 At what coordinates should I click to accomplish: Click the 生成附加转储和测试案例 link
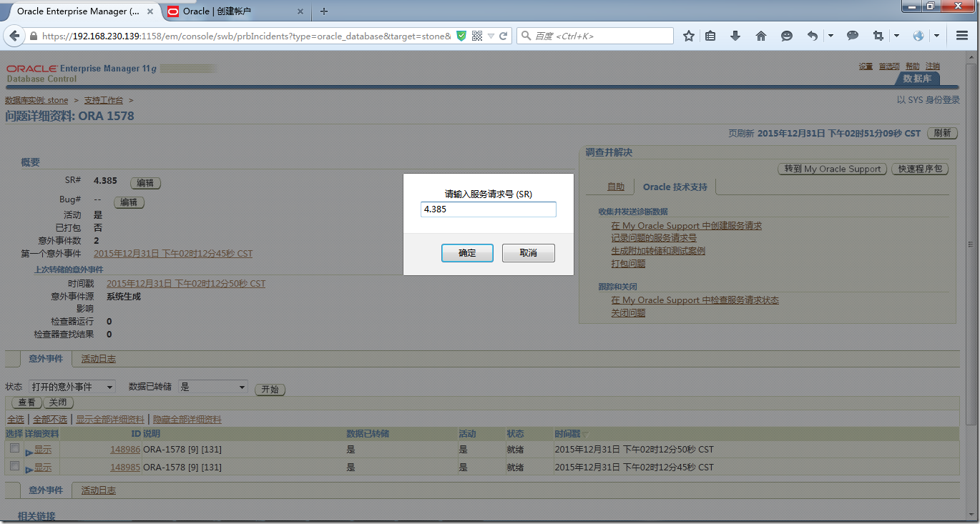tap(658, 251)
